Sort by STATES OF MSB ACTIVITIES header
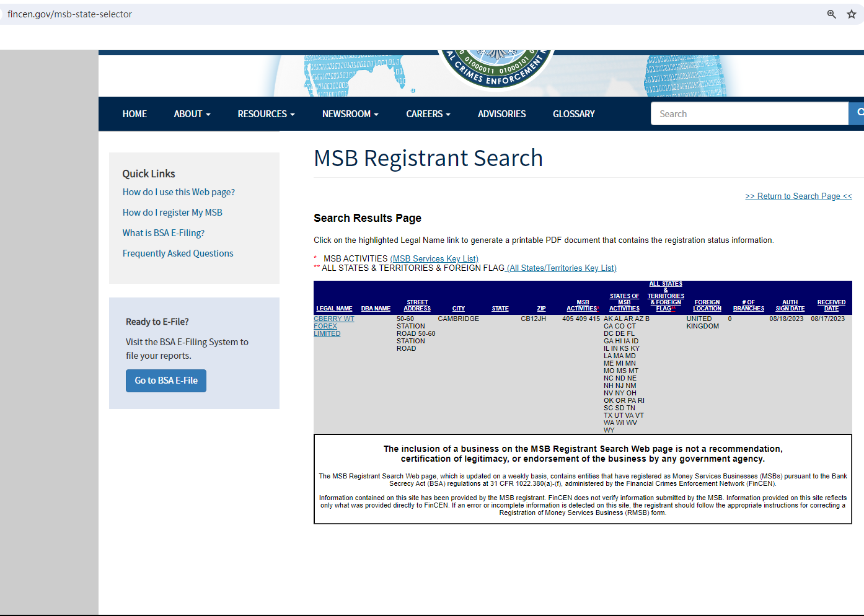The height and width of the screenshot is (616, 864). click(624, 302)
